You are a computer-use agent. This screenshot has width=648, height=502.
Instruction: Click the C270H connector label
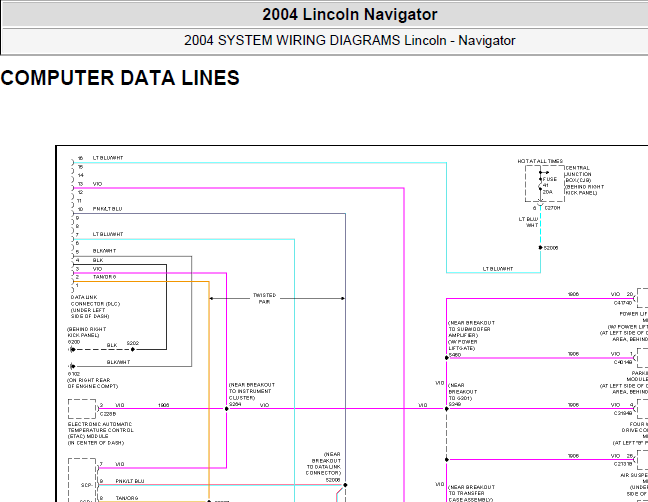(x=553, y=208)
